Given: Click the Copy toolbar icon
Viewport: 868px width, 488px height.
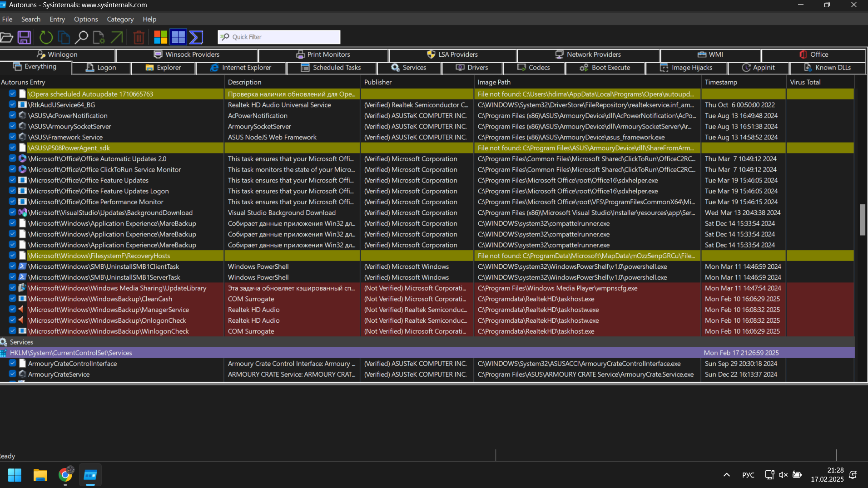Looking at the screenshot, I should [x=64, y=37].
